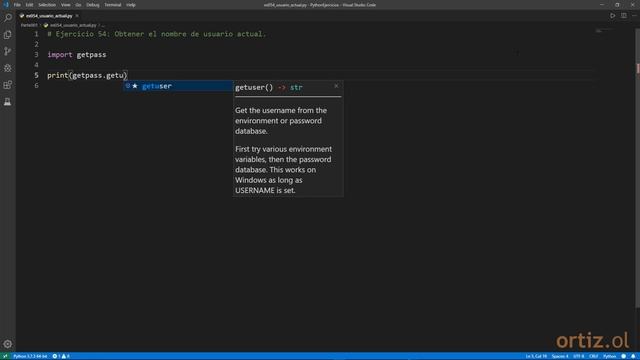Screen dimensions: 640x360
Task: Open the Edit menu
Action: point(29,5)
